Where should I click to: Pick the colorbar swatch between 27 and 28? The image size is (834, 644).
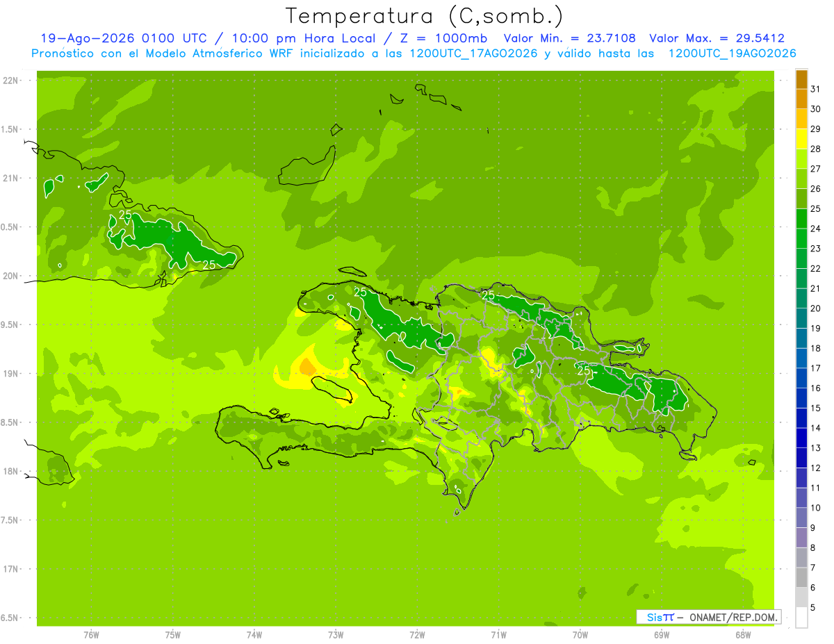click(x=801, y=159)
